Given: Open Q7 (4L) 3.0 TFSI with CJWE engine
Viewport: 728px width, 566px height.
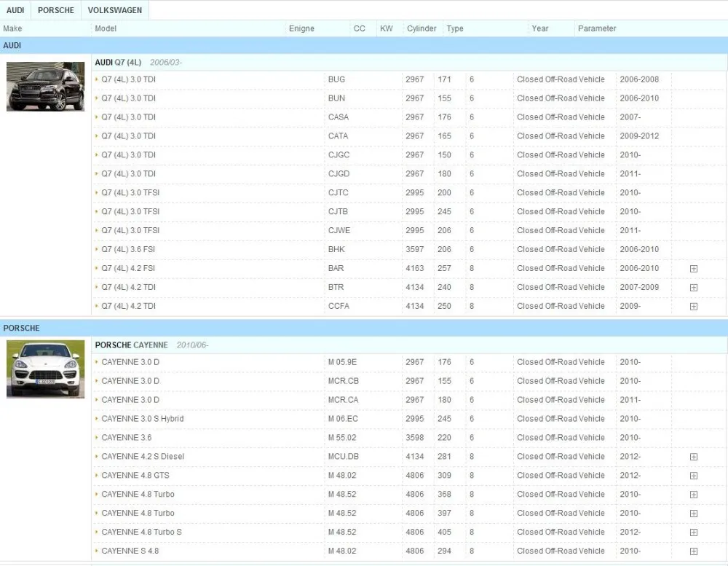Looking at the screenshot, I should click(130, 230).
